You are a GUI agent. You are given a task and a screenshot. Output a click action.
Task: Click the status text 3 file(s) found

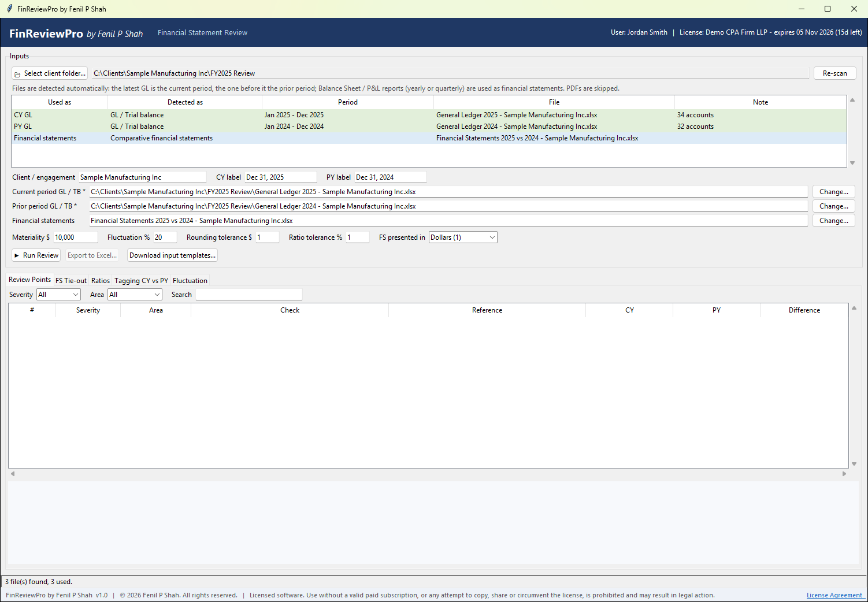(x=39, y=582)
